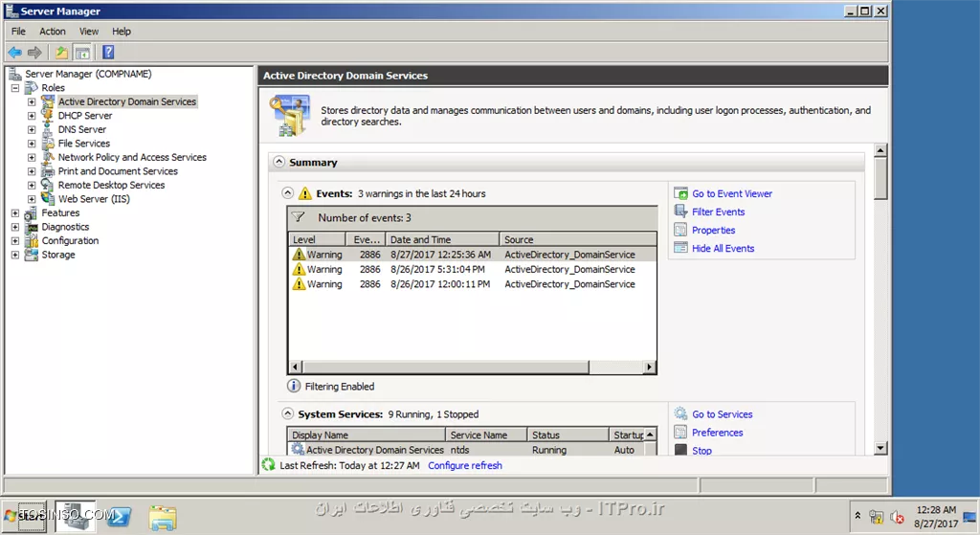The image size is (980, 535).
Task: Click the Back arrow toolbar icon
Action: click(x=15, y=53)
